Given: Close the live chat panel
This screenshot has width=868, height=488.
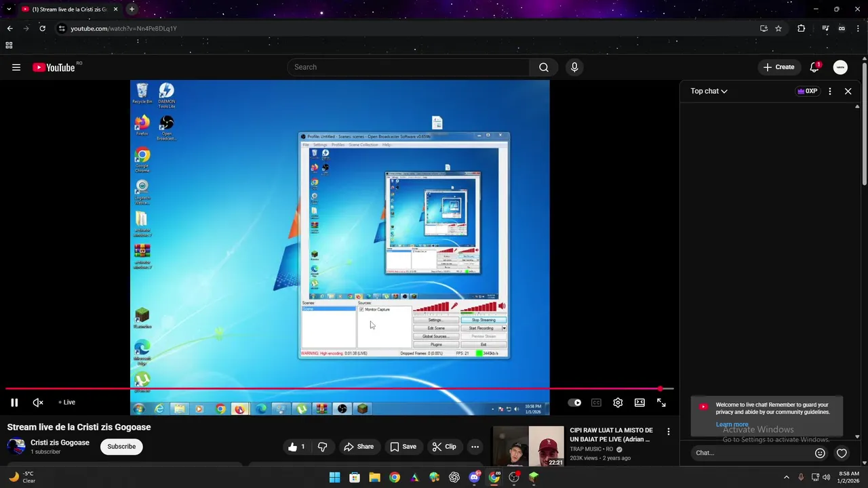Looking at the screenshot, I should pos(848,91).
